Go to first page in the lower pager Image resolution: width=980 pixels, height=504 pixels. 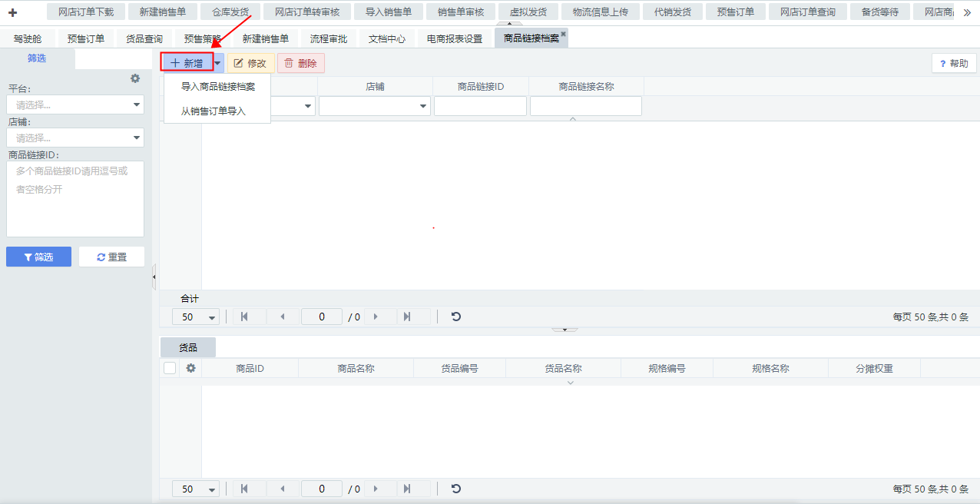tap(244, 489)
